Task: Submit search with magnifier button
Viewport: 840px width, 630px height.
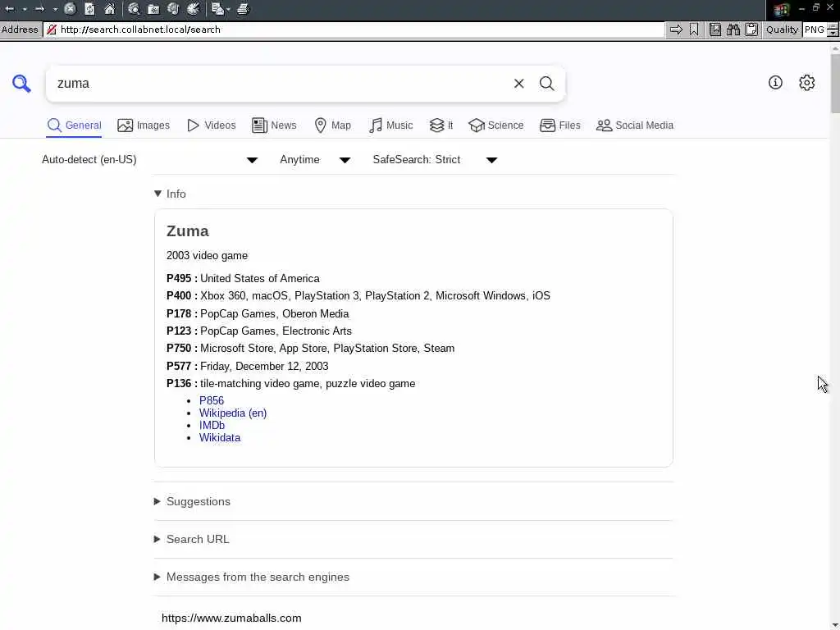Action: (547, 84)
